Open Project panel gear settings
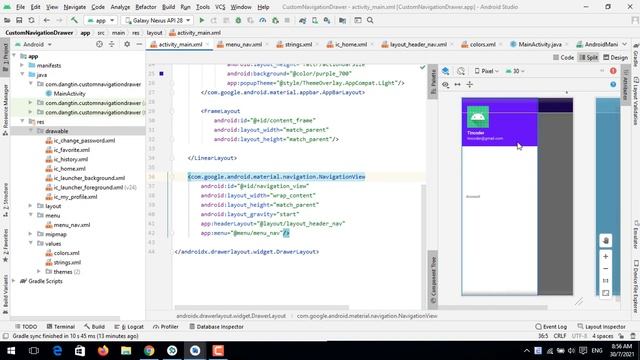Screen dimensions: 640x360 click(127, 44)
